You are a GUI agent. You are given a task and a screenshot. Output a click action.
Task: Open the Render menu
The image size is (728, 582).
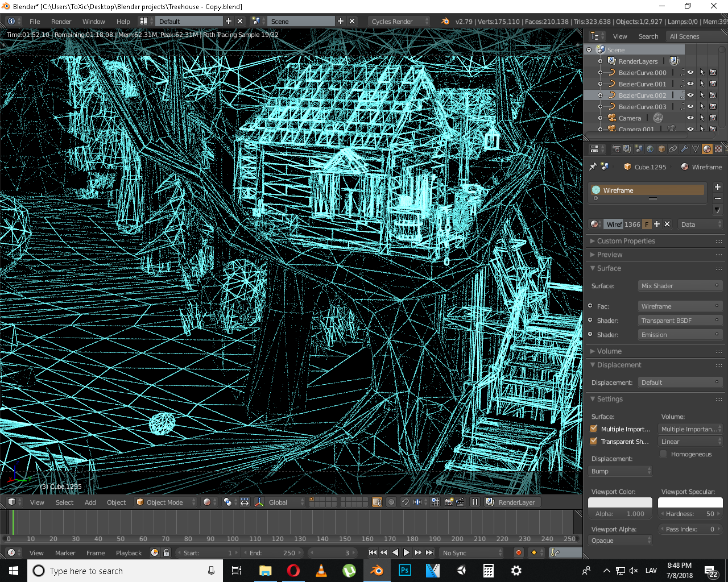61,21
